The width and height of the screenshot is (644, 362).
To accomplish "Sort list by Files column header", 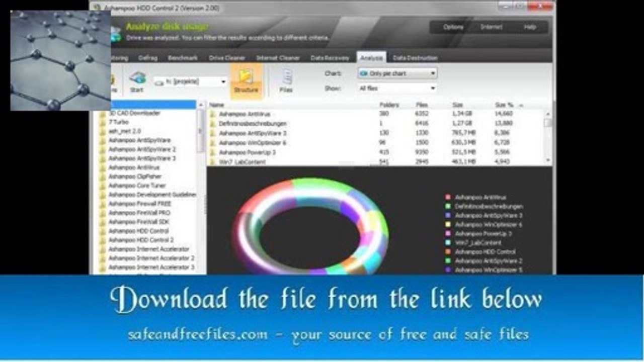I will click(422, 105).
